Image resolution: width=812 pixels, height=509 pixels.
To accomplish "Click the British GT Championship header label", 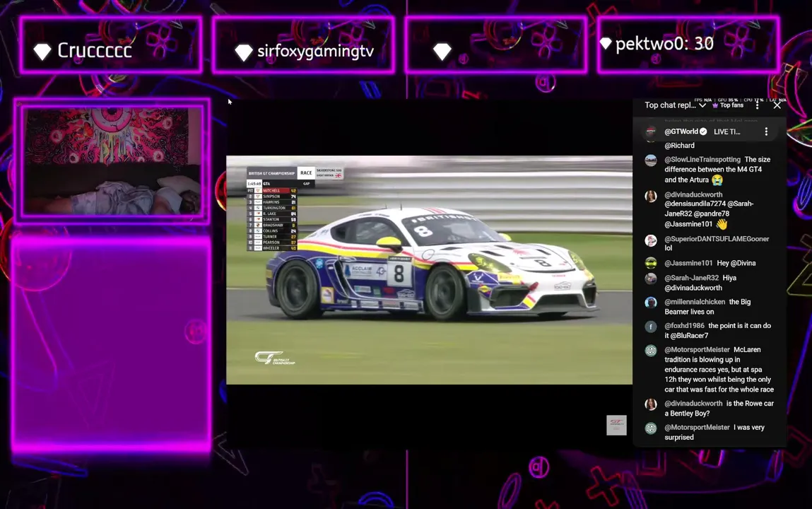I will (x=271, y=173).
